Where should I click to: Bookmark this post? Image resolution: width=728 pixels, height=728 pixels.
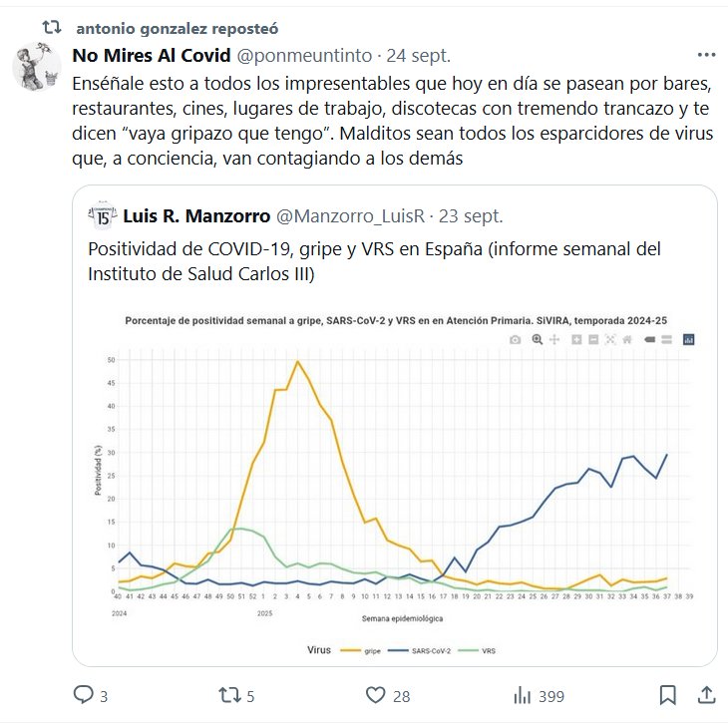668,695
